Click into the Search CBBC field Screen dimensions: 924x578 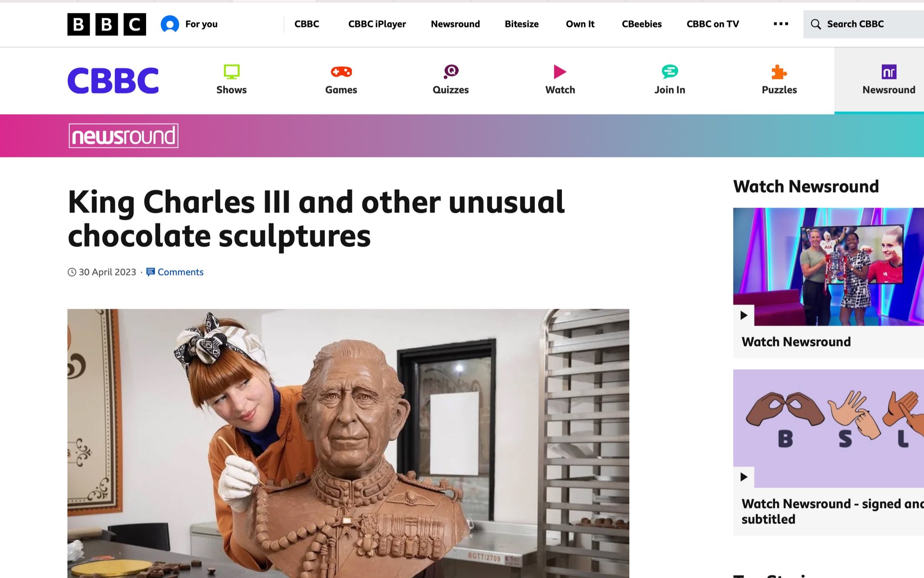pos(863,24)
